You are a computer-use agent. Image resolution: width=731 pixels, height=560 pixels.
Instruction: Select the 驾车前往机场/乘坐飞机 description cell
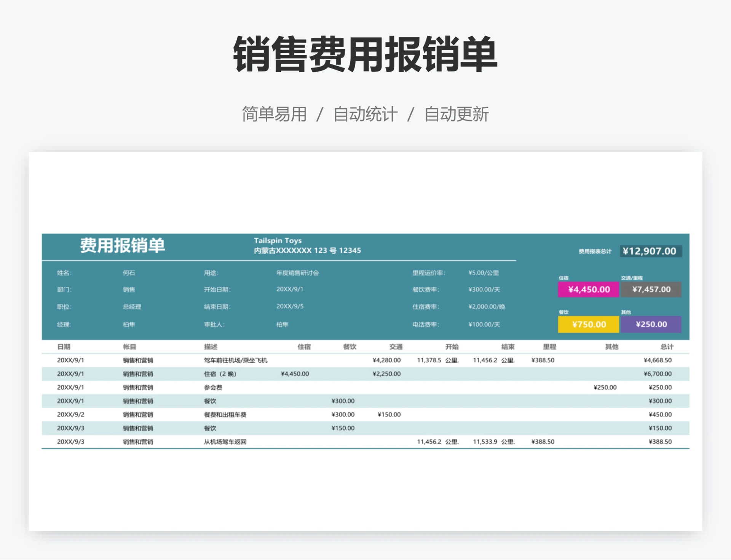236,361
